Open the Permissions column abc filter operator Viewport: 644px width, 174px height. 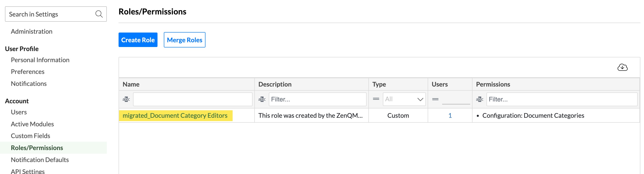pos(479,99)
